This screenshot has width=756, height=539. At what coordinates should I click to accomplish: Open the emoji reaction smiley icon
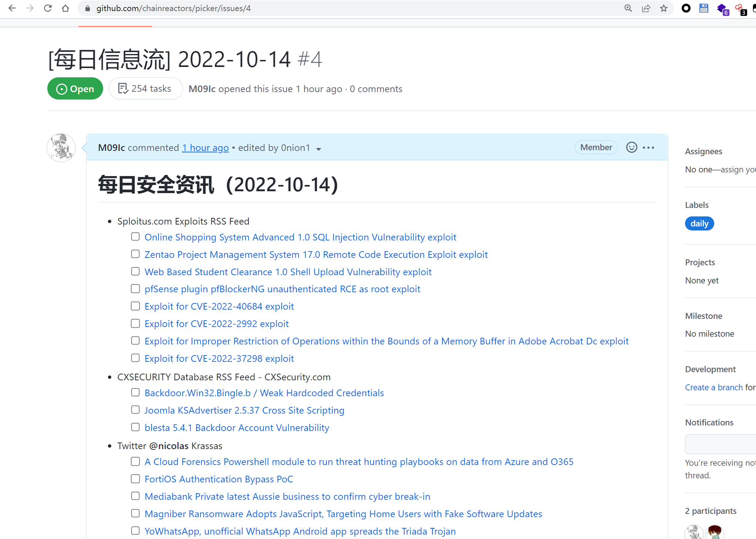tap(631, 147)
